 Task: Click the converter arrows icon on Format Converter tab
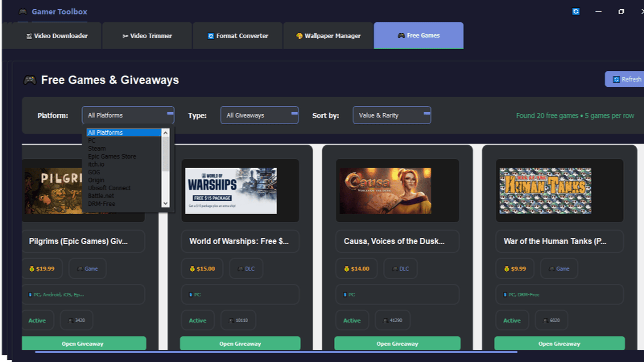211,36
